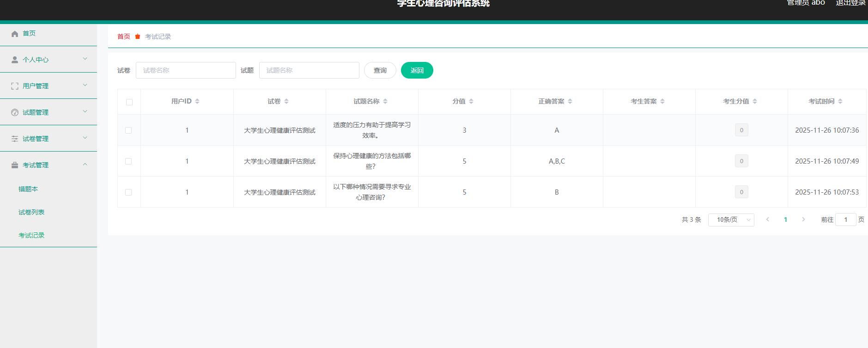
Task: Sort by 正确答案 column arrows
Action: coord(570,101)
